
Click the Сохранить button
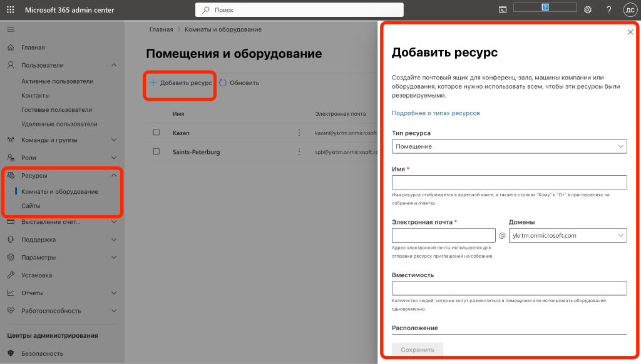coord(418,349)
